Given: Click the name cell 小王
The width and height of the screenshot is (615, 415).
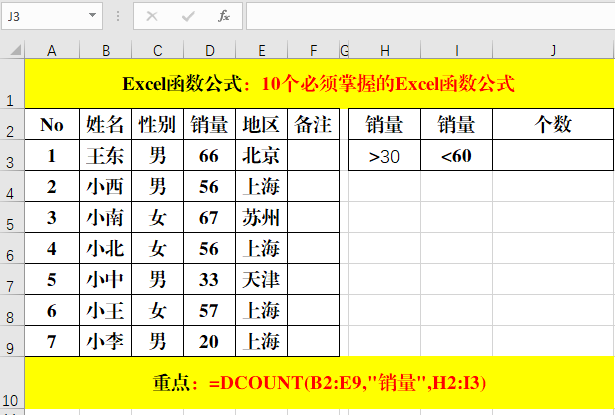Looking at the screenshot, I should click(106, 310).
